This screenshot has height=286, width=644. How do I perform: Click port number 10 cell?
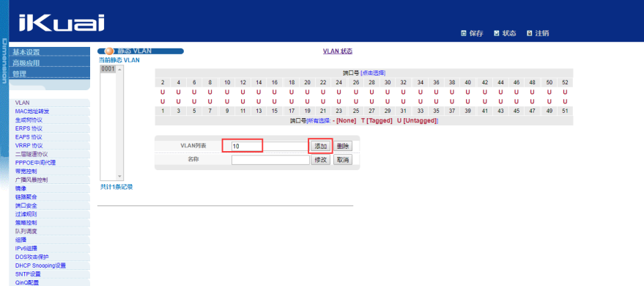(227, 83)
